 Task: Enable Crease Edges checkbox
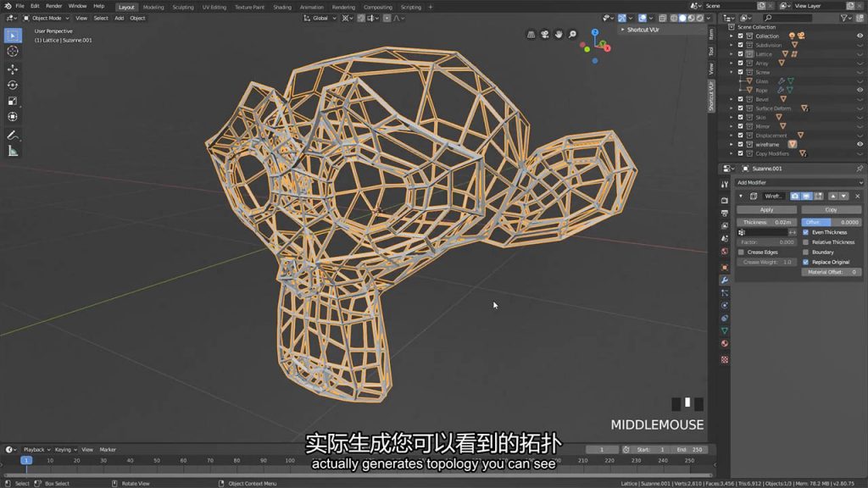pos(741,252)
